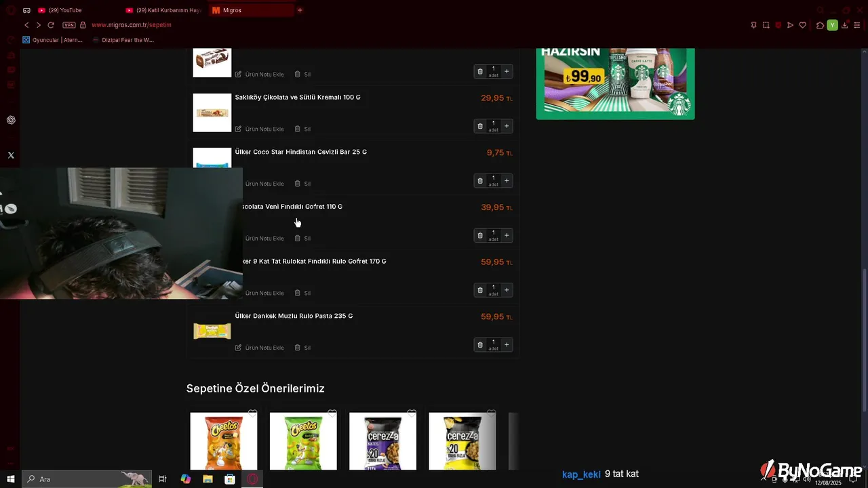This screenshot has height=488, width=868.
Task: Open the orange Cheetos suggestion card
Action: click(x=224, y=441)
